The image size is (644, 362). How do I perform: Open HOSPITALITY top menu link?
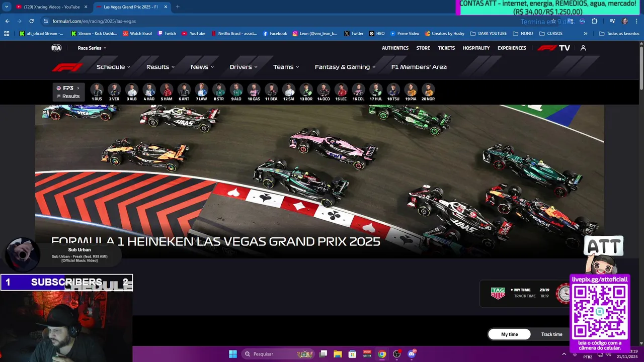click(476, 48)
